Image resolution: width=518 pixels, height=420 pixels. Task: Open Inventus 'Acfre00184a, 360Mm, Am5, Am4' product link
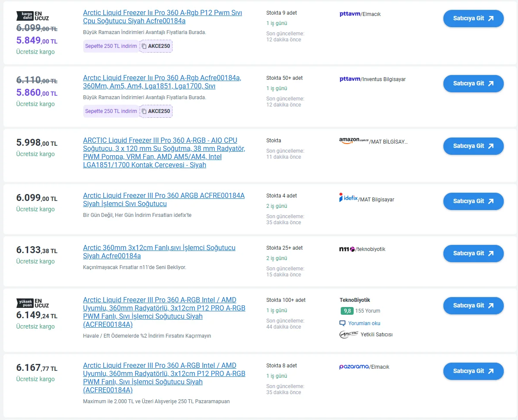(x=162, y=82)
